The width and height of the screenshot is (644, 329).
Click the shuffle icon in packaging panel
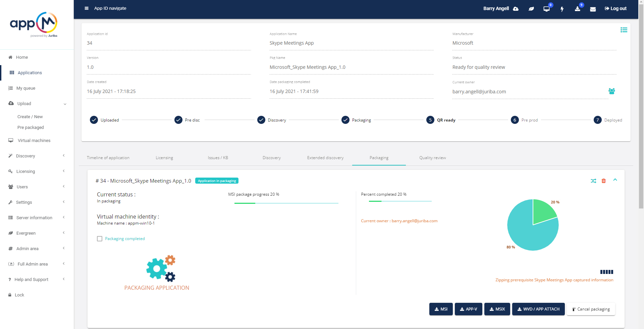coord(593,181)
